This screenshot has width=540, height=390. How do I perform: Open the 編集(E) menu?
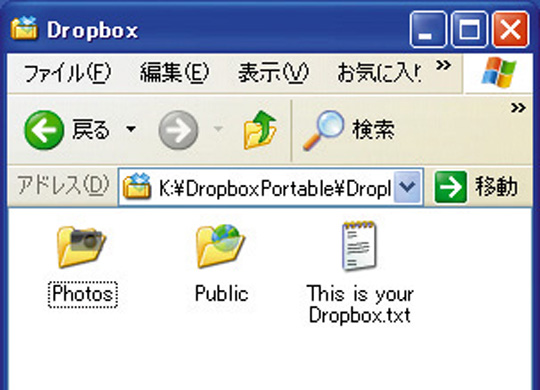point(174,73)
